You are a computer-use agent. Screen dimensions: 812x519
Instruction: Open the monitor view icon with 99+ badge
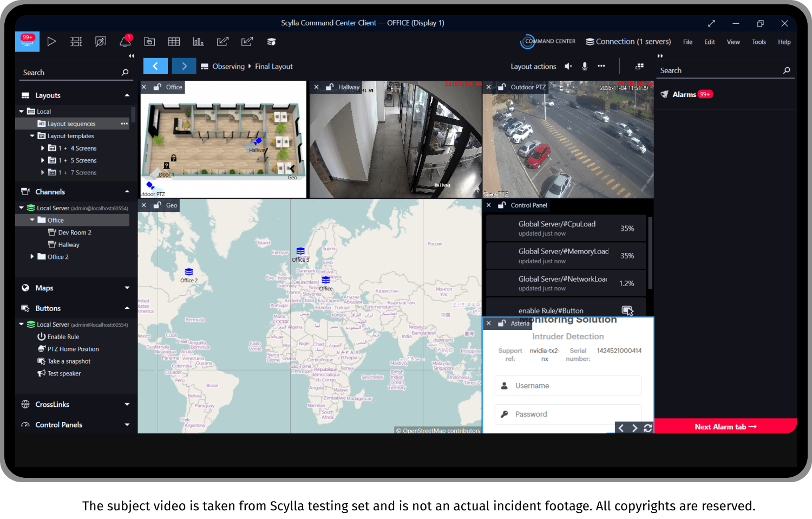pos(27,42)
